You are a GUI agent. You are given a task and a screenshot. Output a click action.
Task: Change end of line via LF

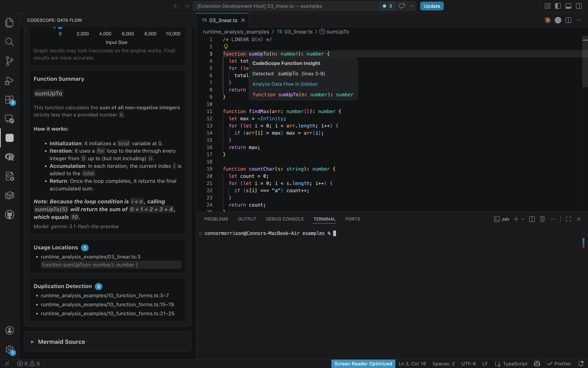[x=485, y=364]
